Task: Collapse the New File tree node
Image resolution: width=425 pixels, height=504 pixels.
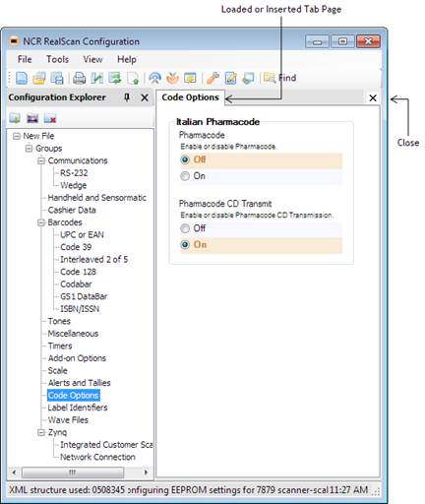Action: click(x=17, y=136)
